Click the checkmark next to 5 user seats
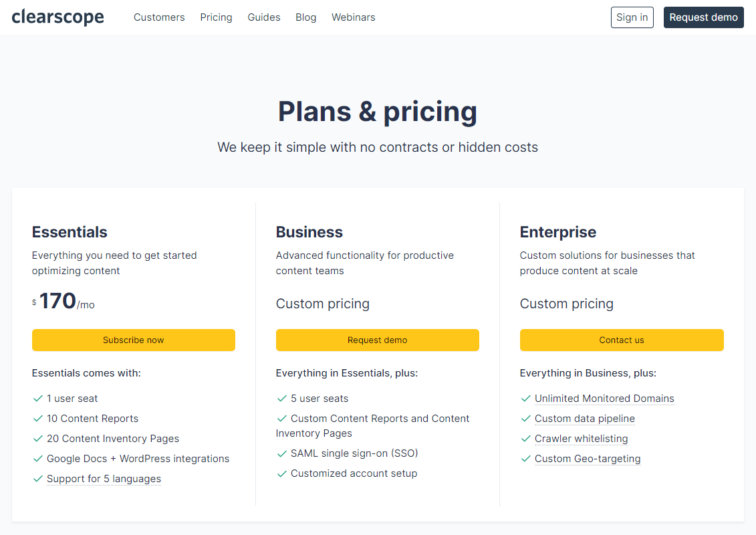 click(x=282, y=399)
